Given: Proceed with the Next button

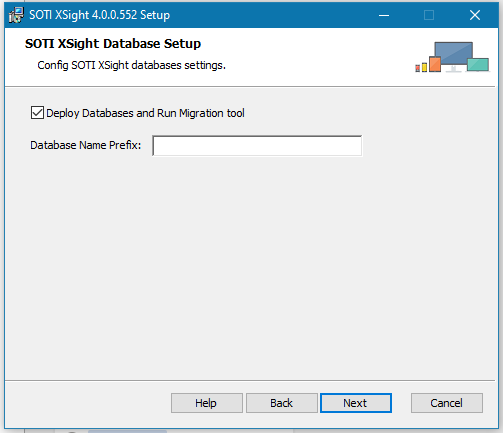Looking at the screenshot, I should coord(356,403).
